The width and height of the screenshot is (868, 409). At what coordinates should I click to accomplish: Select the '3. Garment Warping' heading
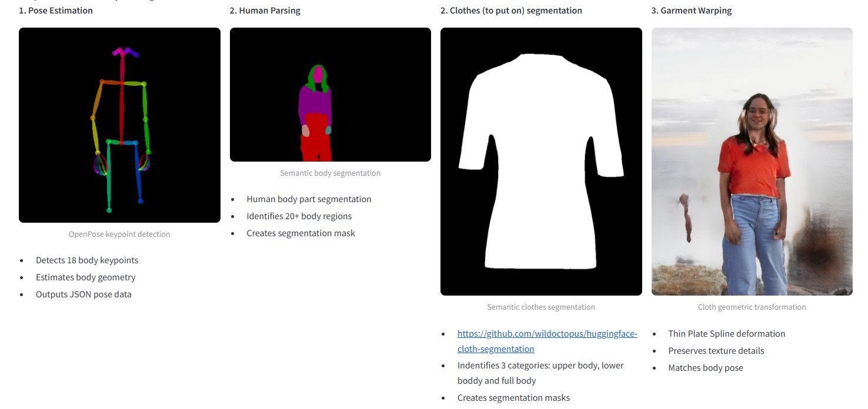pos(692,11)
